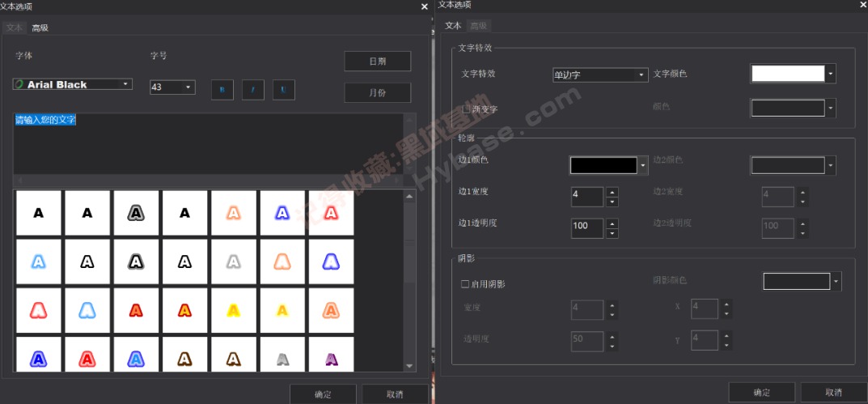Increase 边2宽度 with its up arrow
The height and width of the screenshot is (404, 868).
pos(802,193)
